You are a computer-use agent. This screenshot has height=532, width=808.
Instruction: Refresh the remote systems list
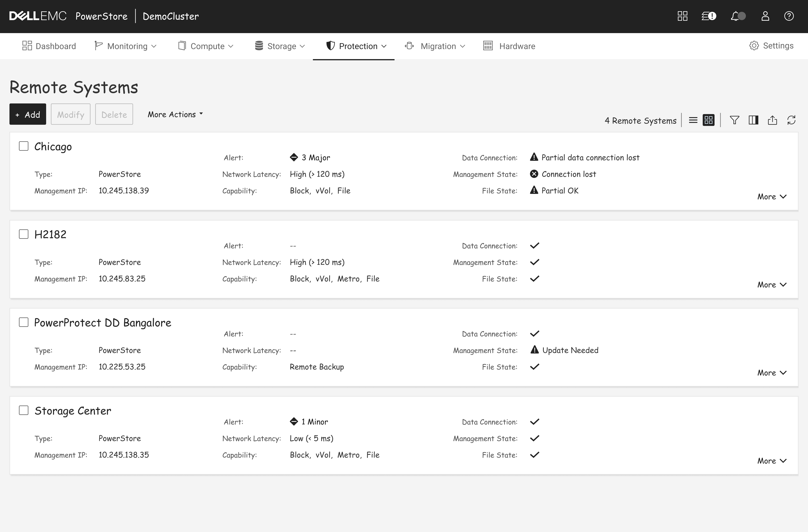pos(791,120)
